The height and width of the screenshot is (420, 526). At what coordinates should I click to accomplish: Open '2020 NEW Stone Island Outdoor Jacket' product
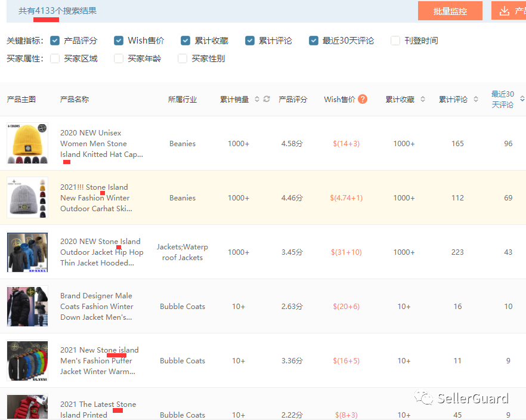(101, 252)
